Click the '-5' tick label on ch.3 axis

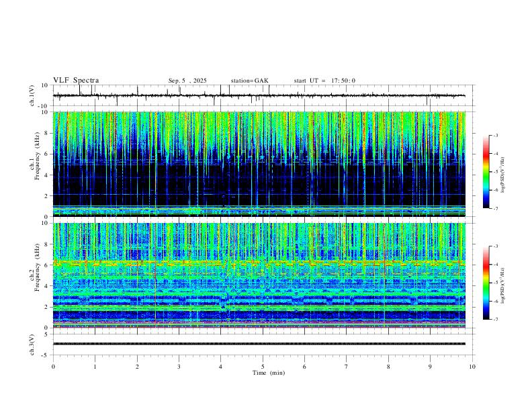coord(46,355)
